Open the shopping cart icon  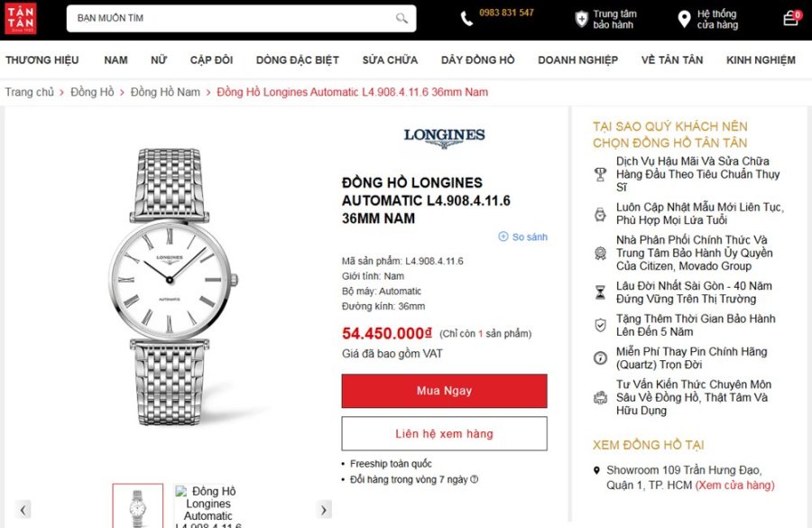coord(790,18)
